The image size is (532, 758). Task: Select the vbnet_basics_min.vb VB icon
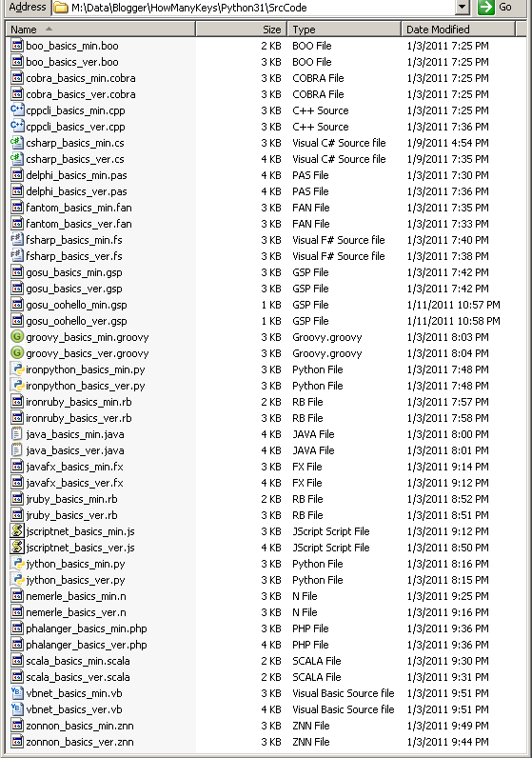click(x=17, y=693)
